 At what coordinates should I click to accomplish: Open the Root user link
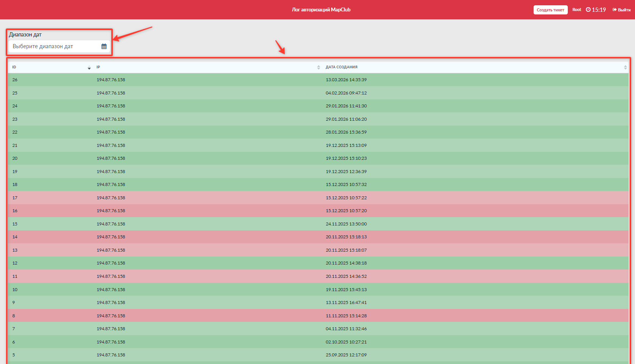coord(577,9)
